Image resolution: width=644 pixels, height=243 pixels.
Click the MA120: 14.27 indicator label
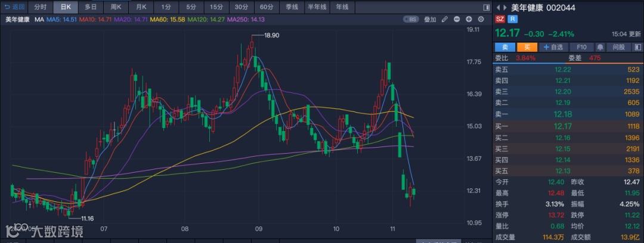tap(206, 19)
